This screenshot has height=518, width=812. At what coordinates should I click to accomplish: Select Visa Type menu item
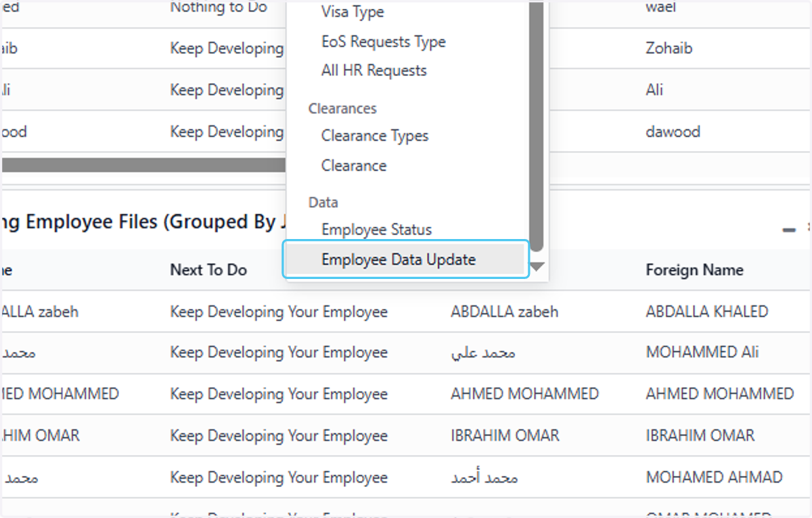(353, 12)
